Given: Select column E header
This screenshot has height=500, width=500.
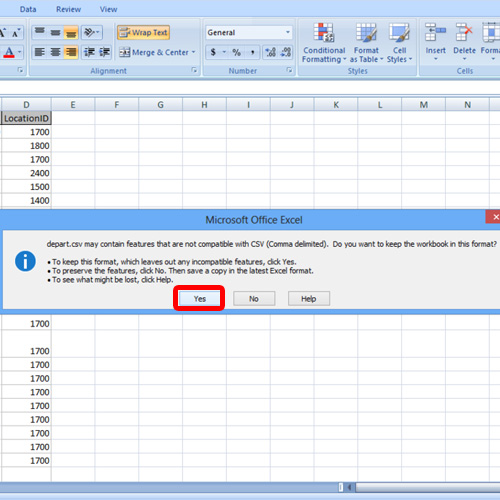Looking at the screenshot, I should [73, 105].
